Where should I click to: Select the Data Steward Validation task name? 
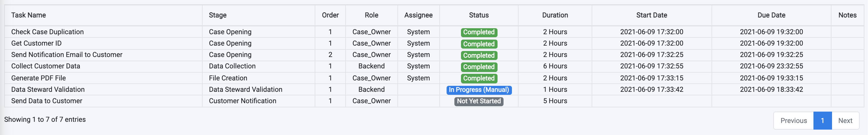click(x=48, y=89)
